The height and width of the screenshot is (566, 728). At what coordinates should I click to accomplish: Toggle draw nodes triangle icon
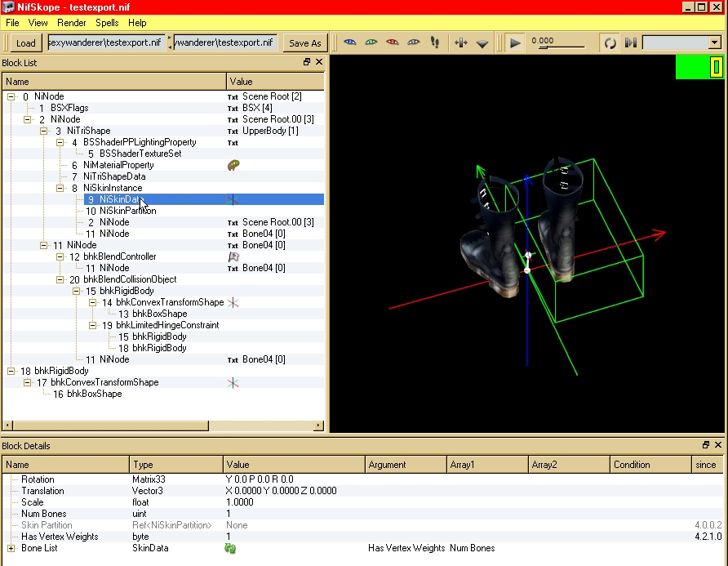pos(482,43)
